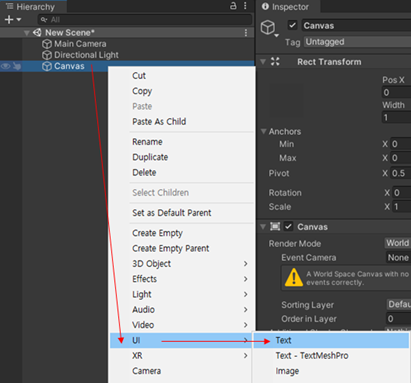Viewport: 411px width, 383px height.
Task: Open the create dropdown arrow beside plus
Action: (19, 20)
